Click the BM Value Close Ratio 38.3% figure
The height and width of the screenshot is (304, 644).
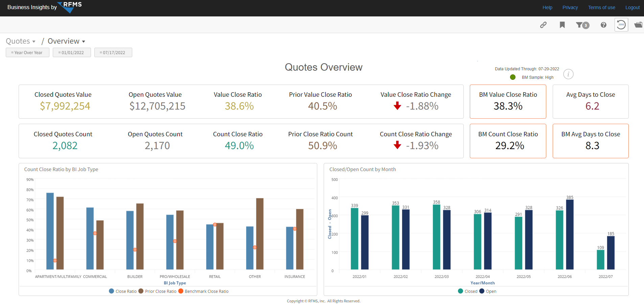pyautogui.click(x=508, y=106)
